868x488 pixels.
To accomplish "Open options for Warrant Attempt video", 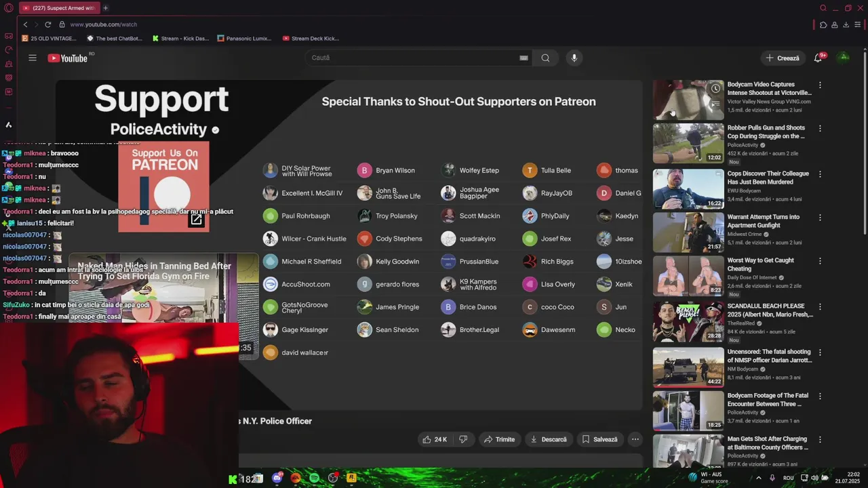I will (x=820, y=218).
